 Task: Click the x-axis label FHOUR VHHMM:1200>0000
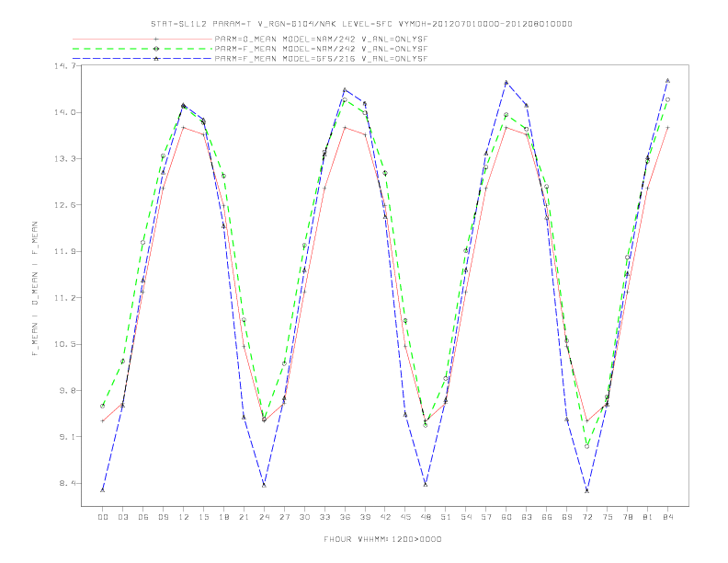382,539
